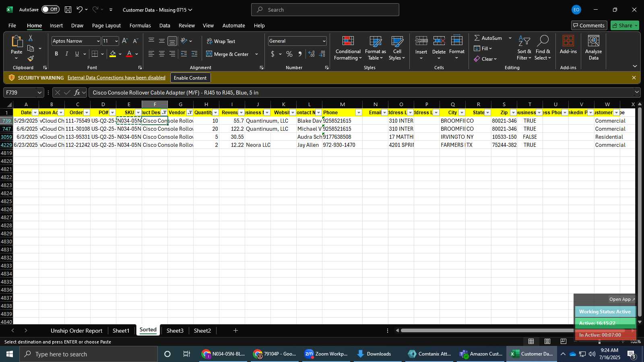Dismiss the security warning bar
644x362 pixels.
click(634, 78)
